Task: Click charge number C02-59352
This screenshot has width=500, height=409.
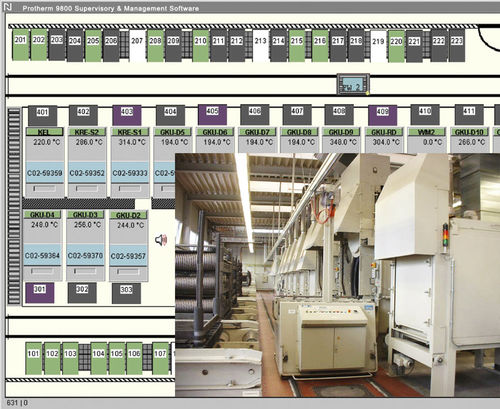Action: tap(87, 173)
